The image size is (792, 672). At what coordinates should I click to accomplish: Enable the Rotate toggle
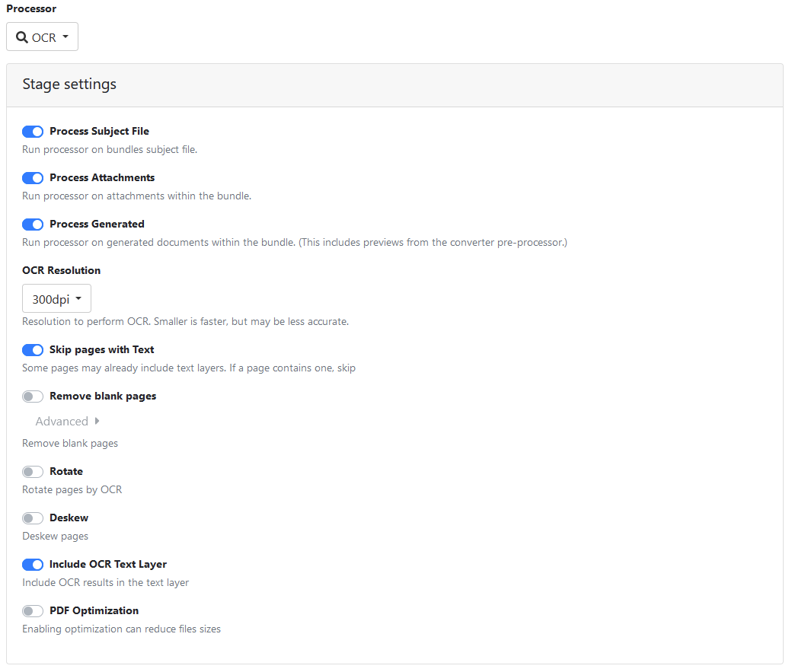pos(33,472)
